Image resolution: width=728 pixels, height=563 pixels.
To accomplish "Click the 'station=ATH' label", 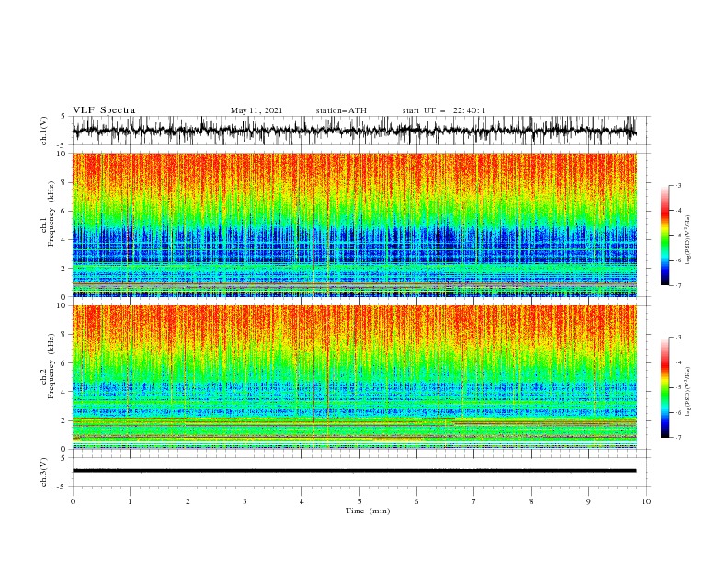I will [341, 110].
